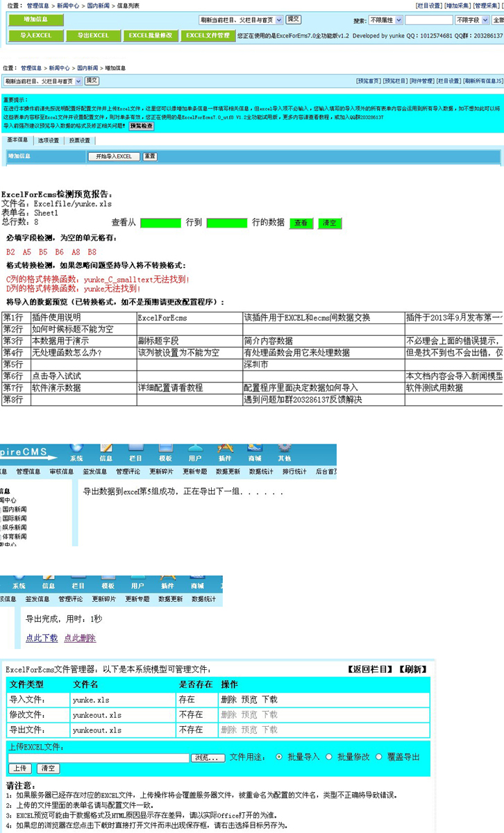Image resolution: width=504 pixels, height=833 pixels.
Task: Focus second green row-number input after 行到
Action: tap(227, 223)
